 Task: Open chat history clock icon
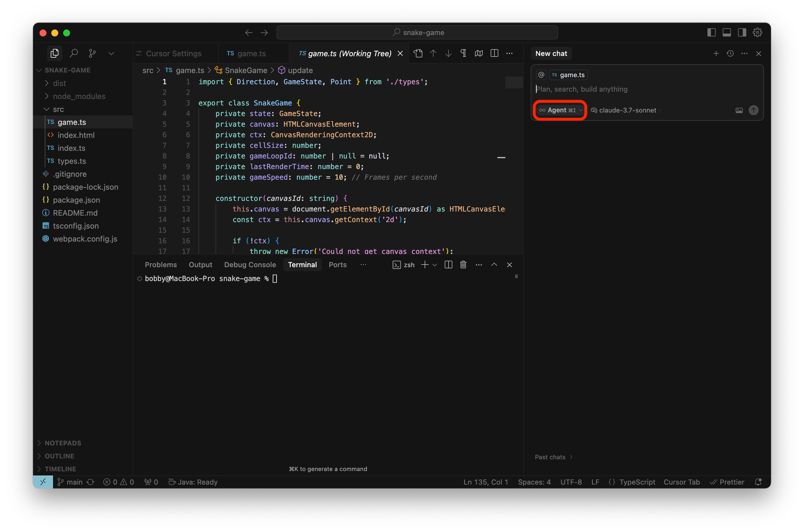click(730, 53)
